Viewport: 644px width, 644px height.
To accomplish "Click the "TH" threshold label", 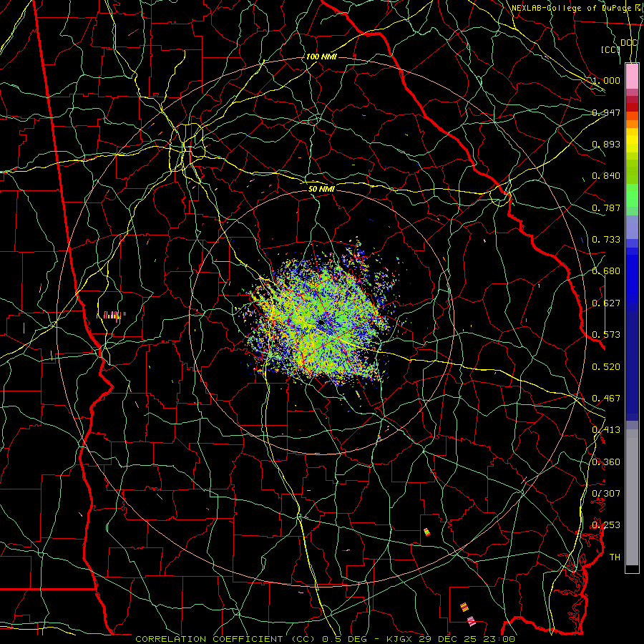I will coord(615,557).
